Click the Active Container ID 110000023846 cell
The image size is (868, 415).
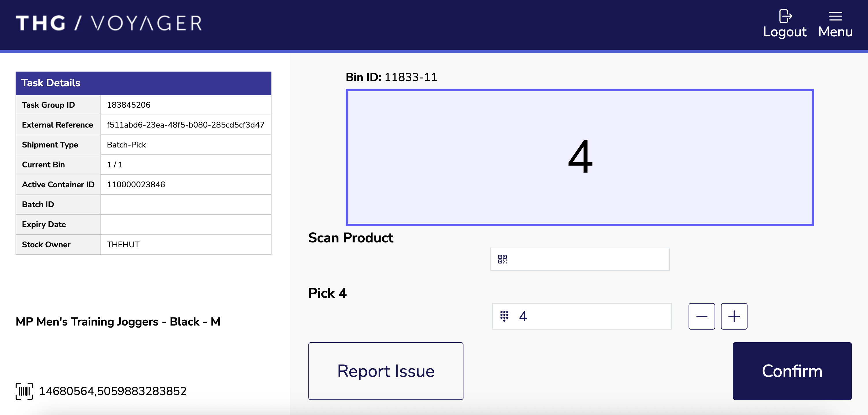[x=136, y=184]
